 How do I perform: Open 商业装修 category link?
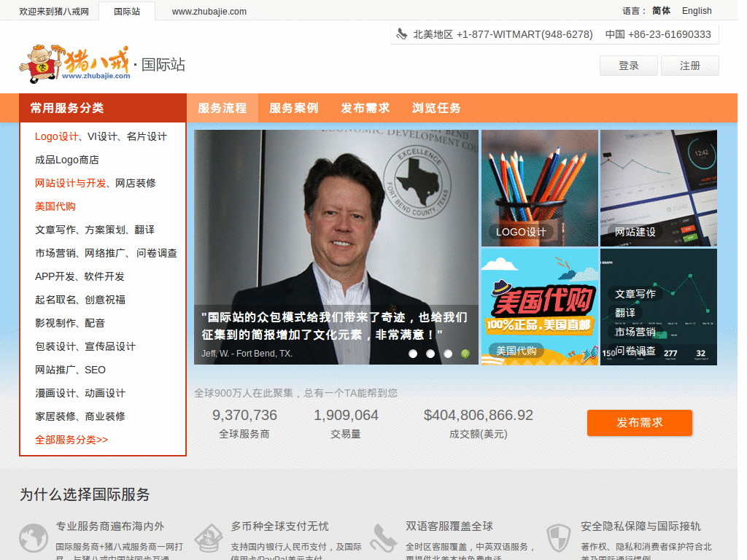[105, 416]
